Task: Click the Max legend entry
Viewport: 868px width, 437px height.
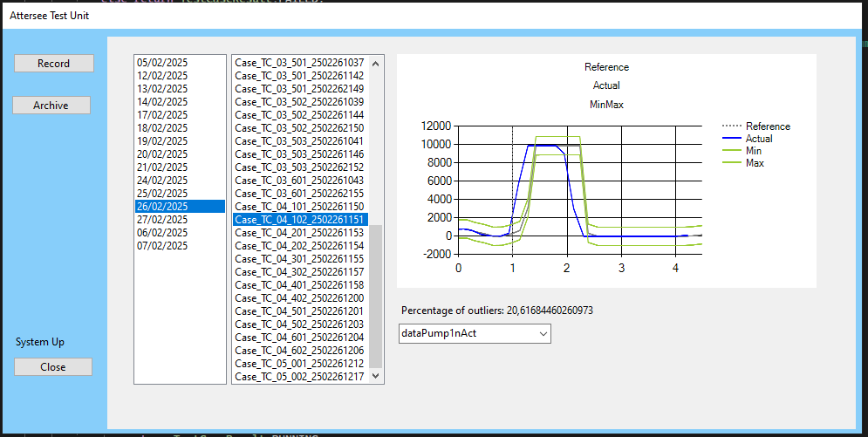Action: (x=743, y=163)
